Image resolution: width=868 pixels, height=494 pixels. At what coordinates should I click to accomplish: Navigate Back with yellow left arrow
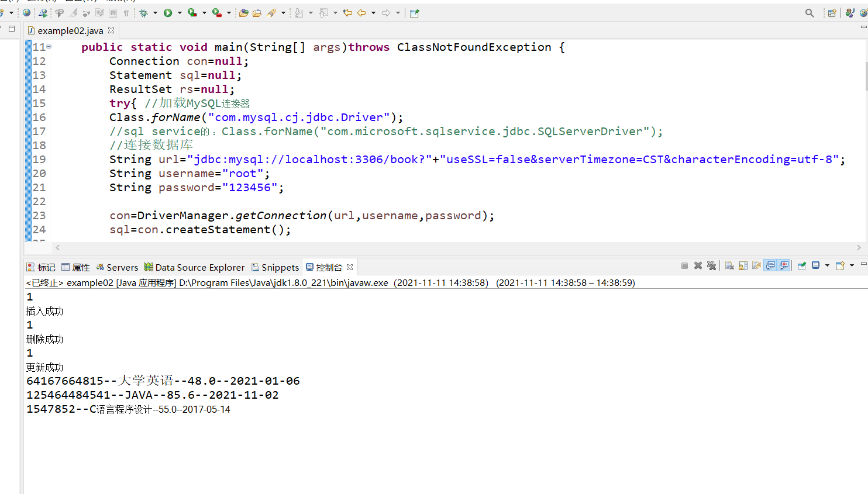point(361,13)
